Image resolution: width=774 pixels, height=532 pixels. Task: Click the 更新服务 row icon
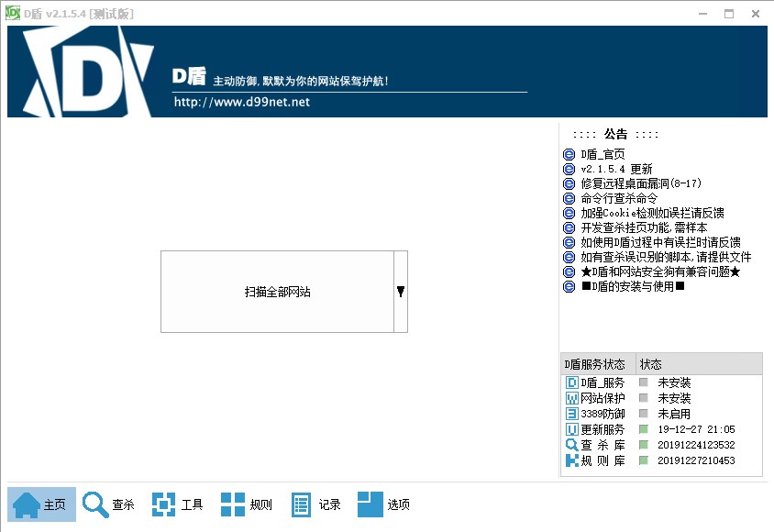(x=571, y=429)
